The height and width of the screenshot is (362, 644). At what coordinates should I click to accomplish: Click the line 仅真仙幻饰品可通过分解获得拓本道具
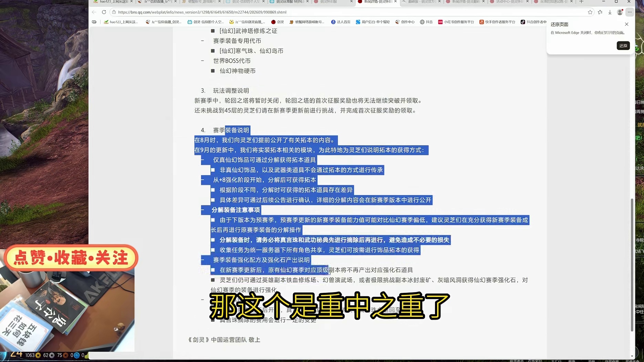pos(264,160)
